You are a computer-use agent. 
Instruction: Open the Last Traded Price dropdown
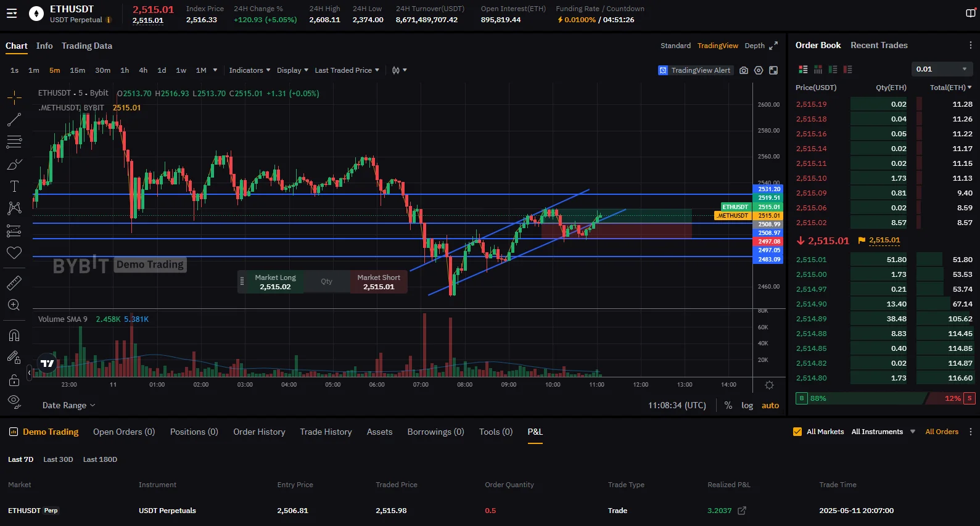tap(347, 70)
